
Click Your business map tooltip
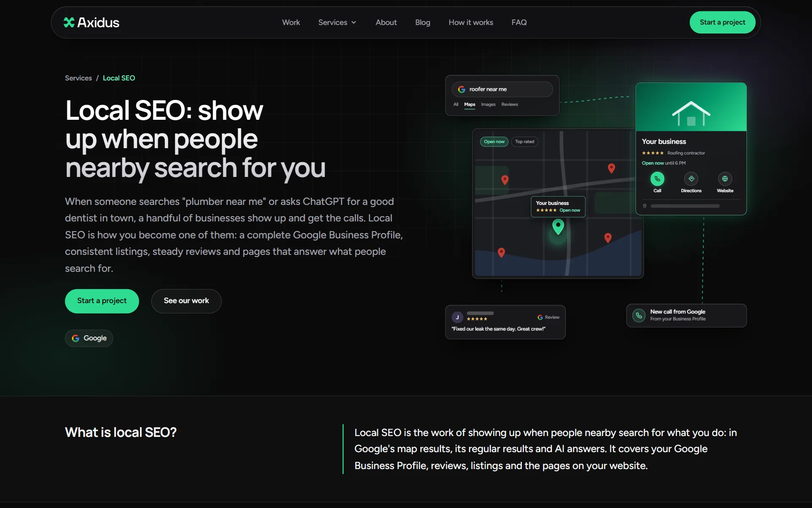(558, 207)
